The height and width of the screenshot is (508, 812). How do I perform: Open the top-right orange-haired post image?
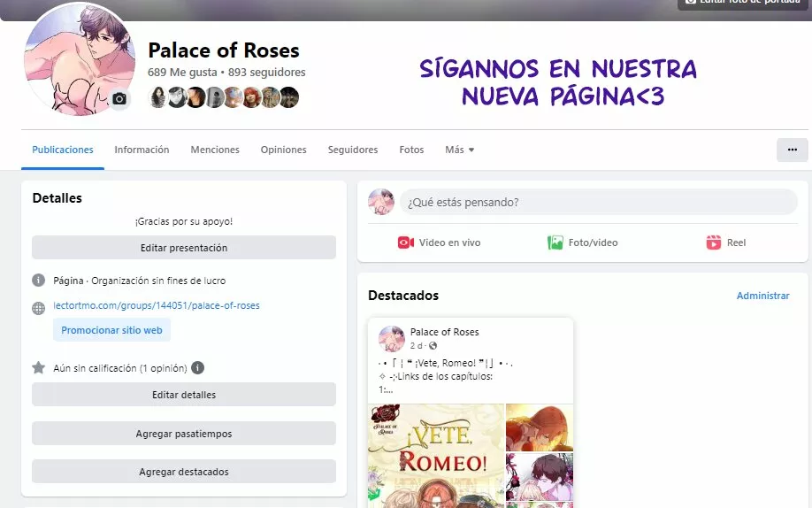[x=539, y=427]
